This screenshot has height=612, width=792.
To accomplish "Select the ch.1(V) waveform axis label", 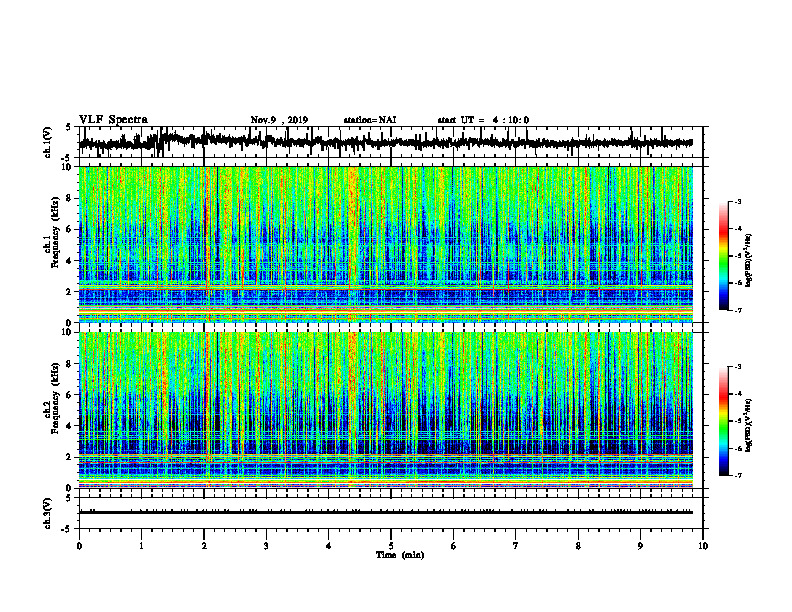I will point(48,142).
